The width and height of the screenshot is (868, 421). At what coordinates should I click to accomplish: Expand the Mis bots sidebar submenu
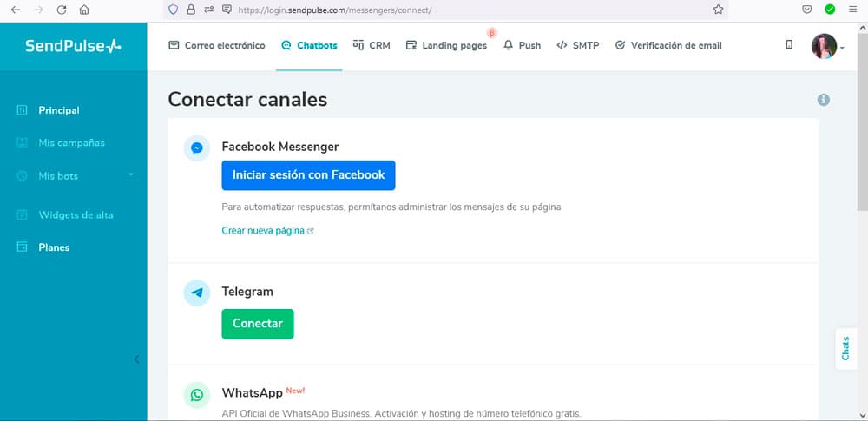(131, 175)
